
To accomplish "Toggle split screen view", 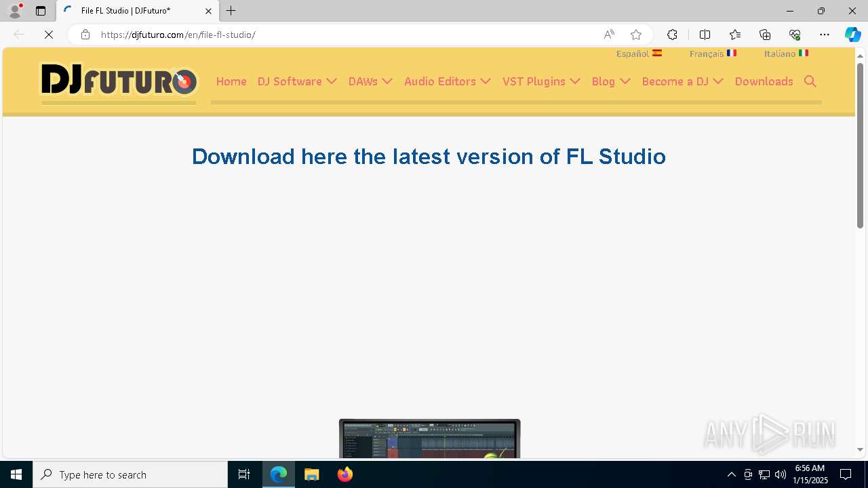I will pyautogui.click(x=705, y=35).
